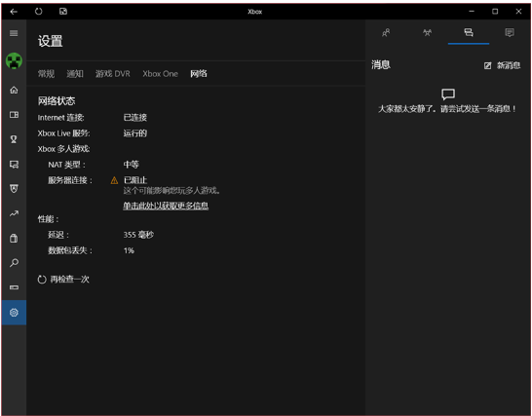Select Settings gear icon in sidebar
Image resolution: width=532 pixels, height=416 pixels.
click(14, 313)
